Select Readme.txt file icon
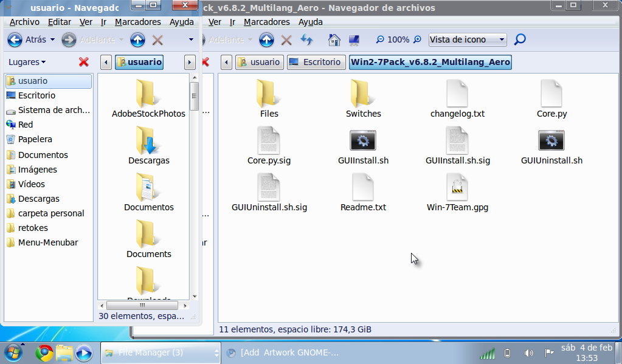 point(362,187)
